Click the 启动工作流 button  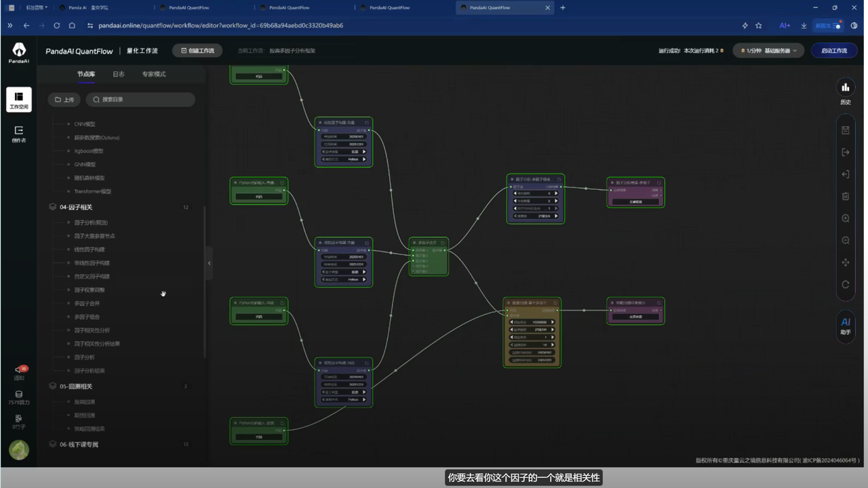point(834,51)
